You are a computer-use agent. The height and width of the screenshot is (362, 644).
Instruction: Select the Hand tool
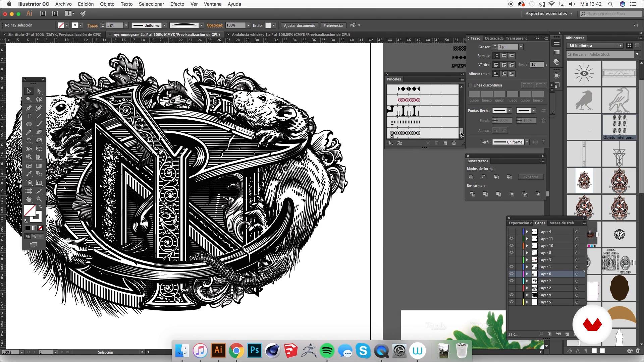(29, 199)
